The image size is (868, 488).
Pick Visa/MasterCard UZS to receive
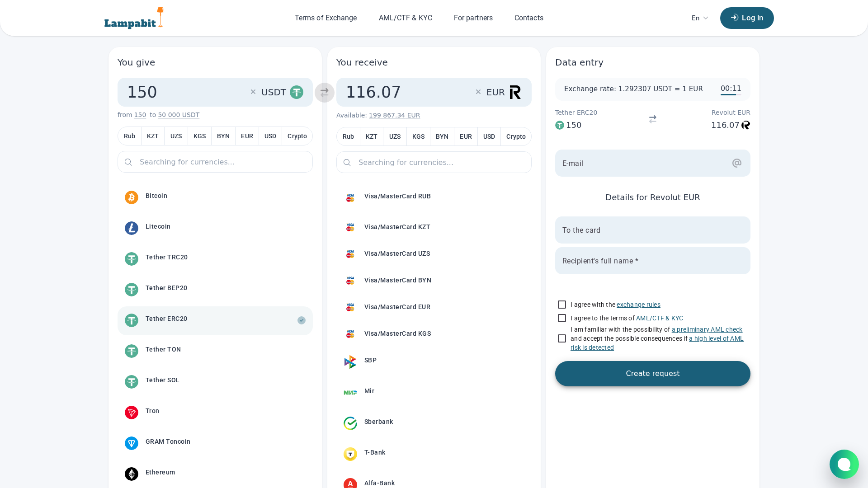(x=434, y=253)
